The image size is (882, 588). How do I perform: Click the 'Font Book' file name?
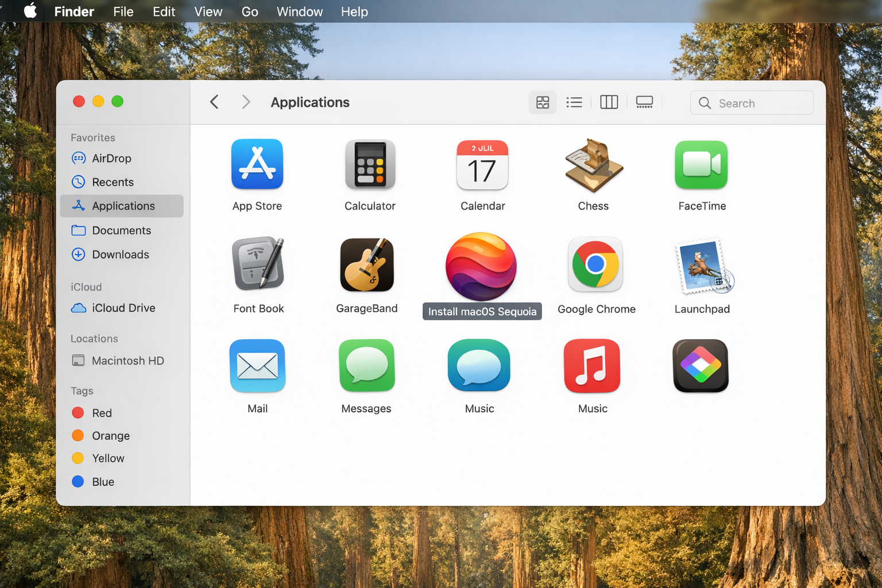click(258, 309)
